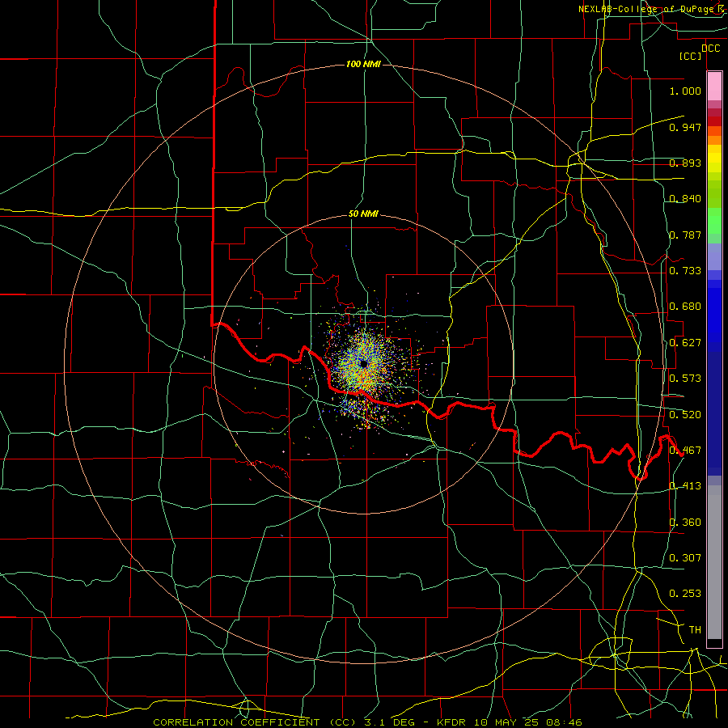Select the 0.360 scale value
Screen dimensions: 728x728
(685, 523)
